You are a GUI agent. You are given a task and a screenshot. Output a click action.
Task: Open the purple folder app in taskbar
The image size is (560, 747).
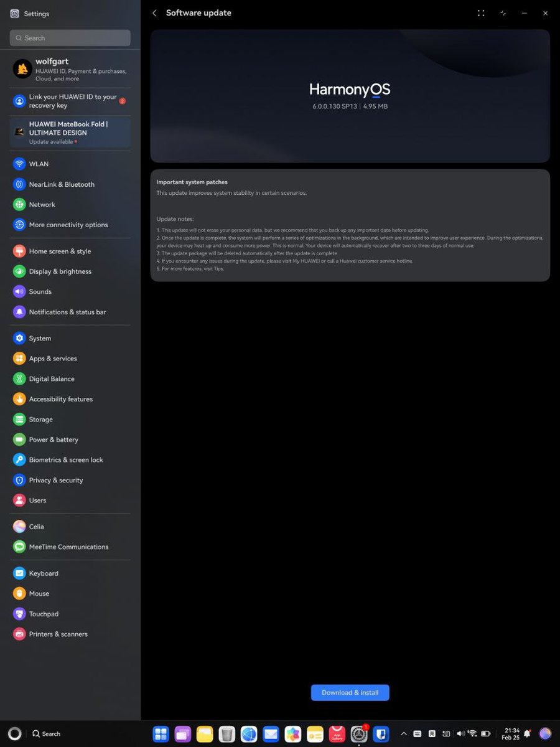[183, 734]
